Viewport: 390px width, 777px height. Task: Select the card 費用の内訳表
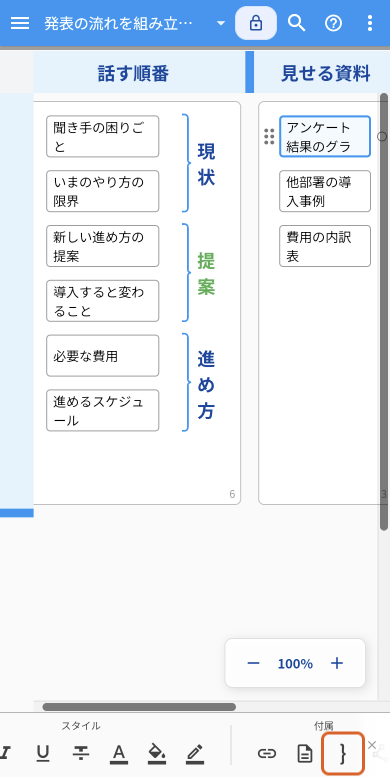pos(325,246)
